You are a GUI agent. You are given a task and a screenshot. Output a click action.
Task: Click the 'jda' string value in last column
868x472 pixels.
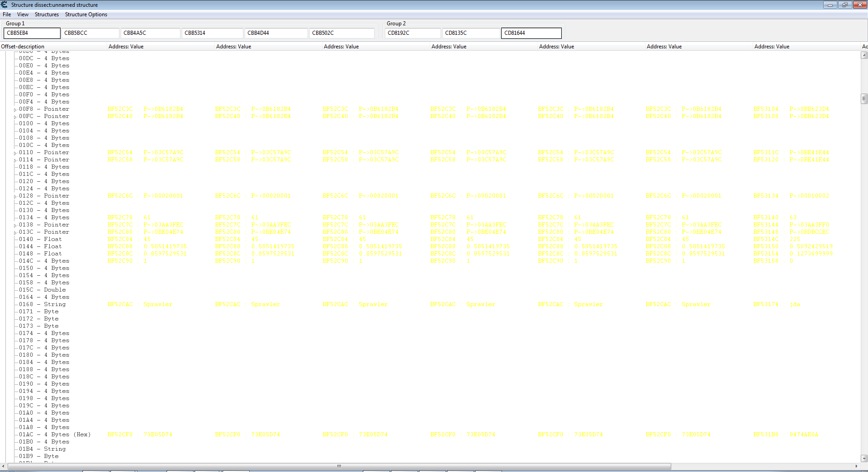pyautogui.click(x=795, y=304)
